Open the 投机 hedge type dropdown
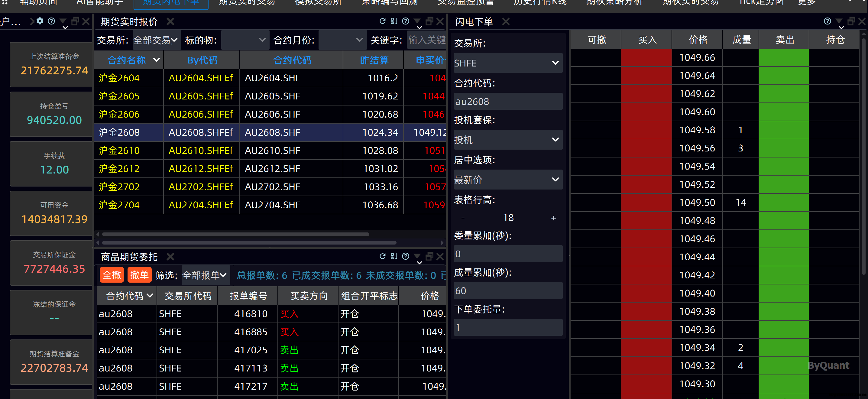 pos(507,140)
